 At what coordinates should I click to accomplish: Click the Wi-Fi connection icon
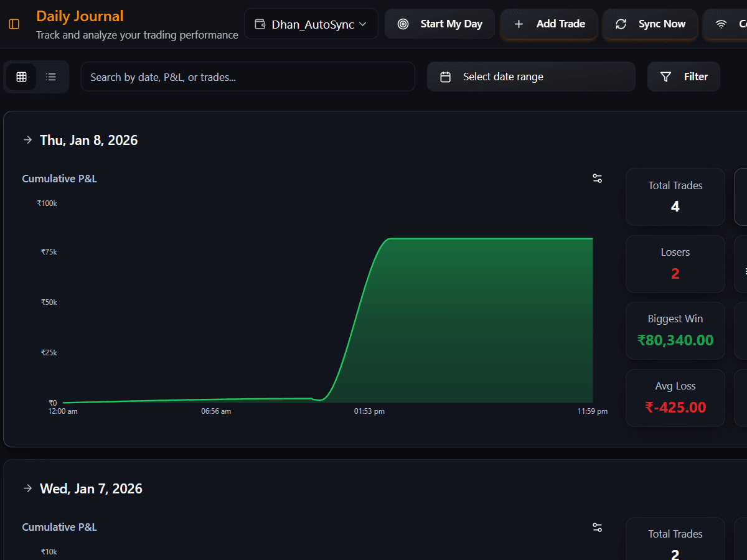pyautogui.click(x=721, y=24)
